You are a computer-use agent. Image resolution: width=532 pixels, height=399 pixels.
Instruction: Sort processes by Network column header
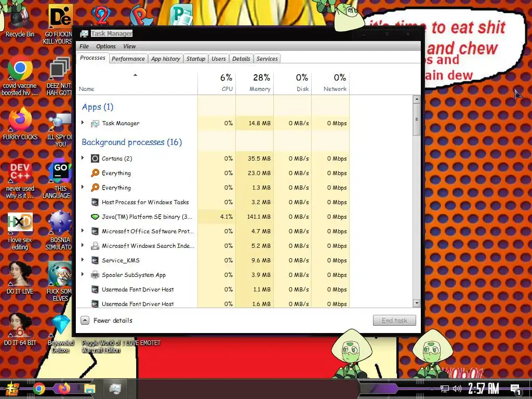coord(330,83)
